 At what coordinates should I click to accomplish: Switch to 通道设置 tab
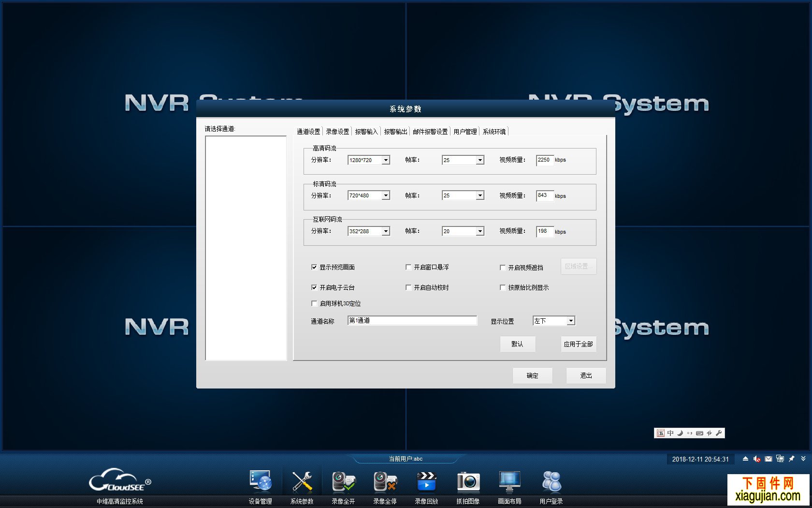tap(308, 132)
